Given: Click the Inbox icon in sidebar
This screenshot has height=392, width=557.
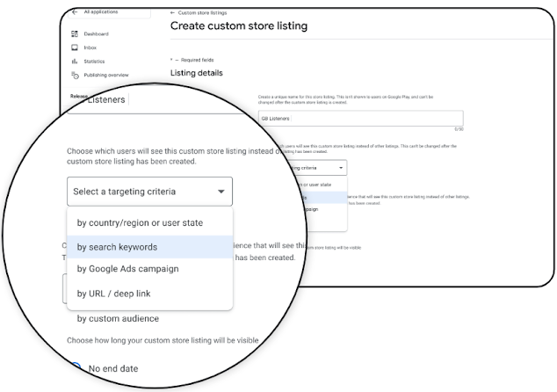Looking at the screenshot, I should coord(75,47).
